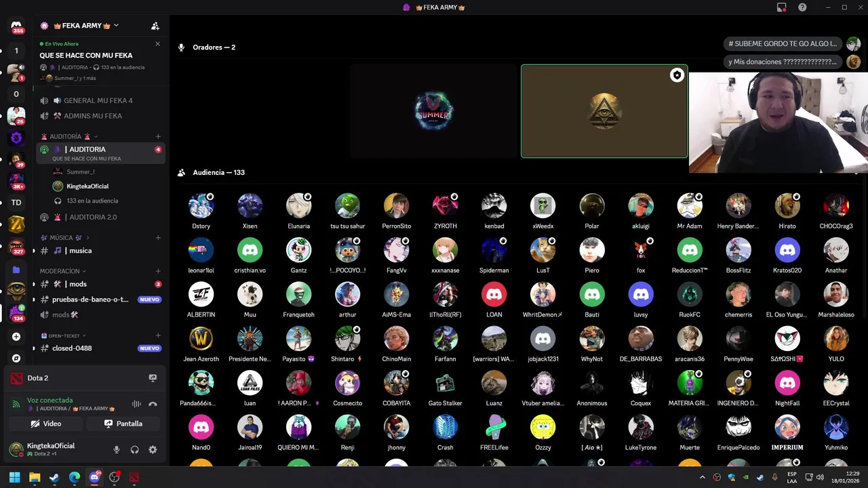The width and height of the screenshot is (868, 488).
Task: Open the server icon with 134 badge
Action: 16,312
